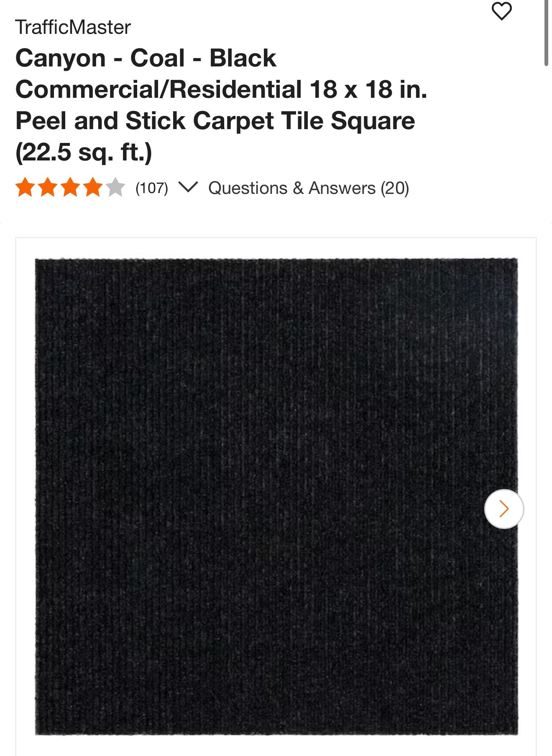Open the TrafficMaster brand link

(x=73, y=28)
